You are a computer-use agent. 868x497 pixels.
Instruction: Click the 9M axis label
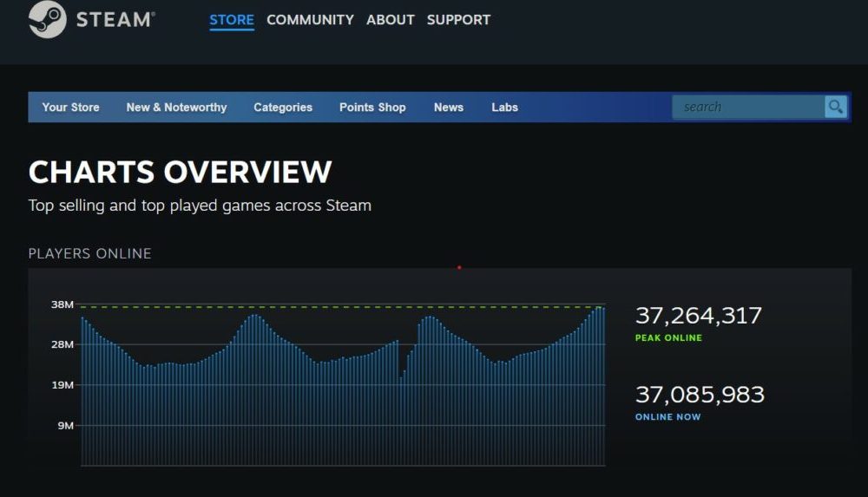[66, 425]
